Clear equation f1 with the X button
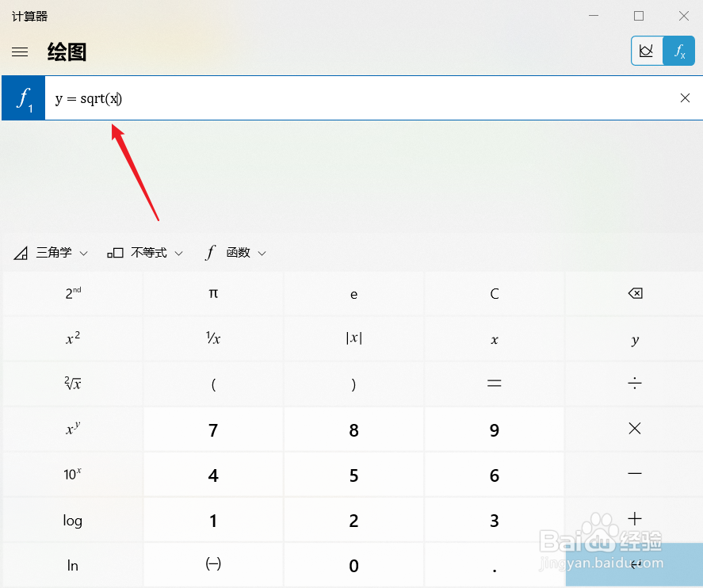The height and width of the screenshot is (588, 703). [685, 97]
